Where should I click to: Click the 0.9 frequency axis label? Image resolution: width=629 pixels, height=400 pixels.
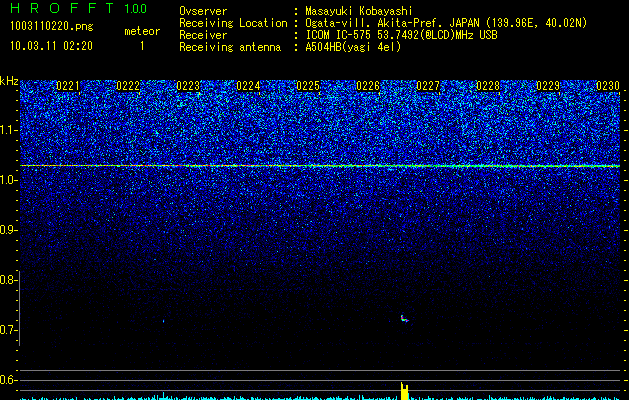7,230
